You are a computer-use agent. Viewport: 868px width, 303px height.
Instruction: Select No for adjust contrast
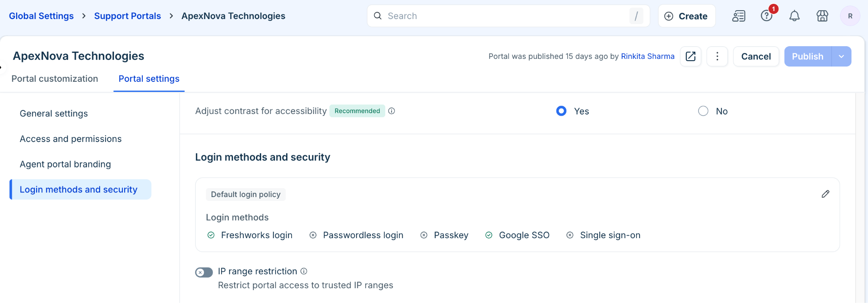coord(703,111)
